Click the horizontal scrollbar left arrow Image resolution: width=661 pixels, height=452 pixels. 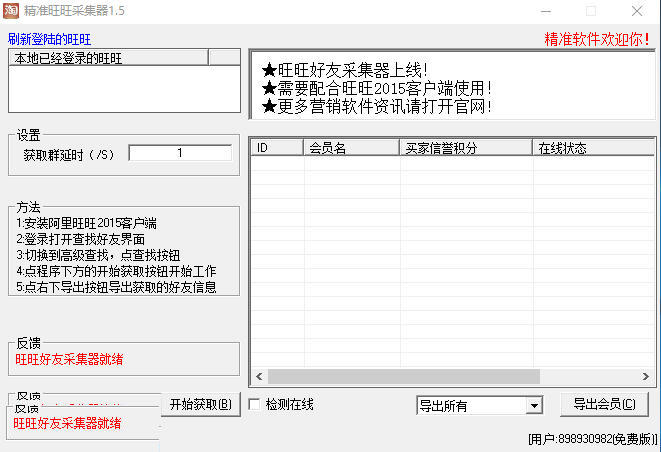click(x=259, y=377)
